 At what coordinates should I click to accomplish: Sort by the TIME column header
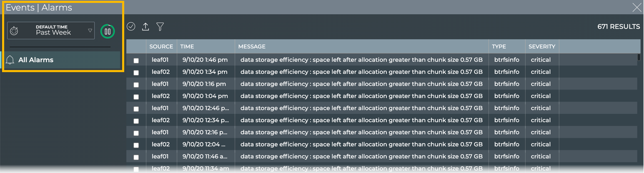coord(187,47)
